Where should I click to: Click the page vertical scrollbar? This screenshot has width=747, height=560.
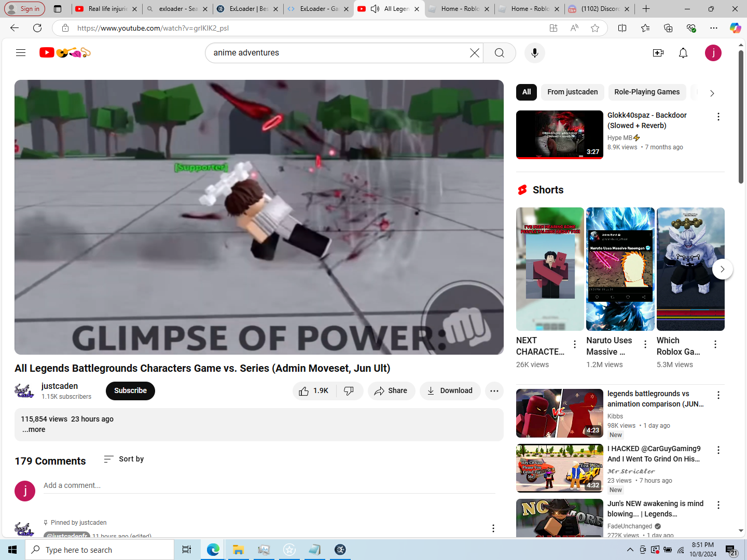(741, 117)
